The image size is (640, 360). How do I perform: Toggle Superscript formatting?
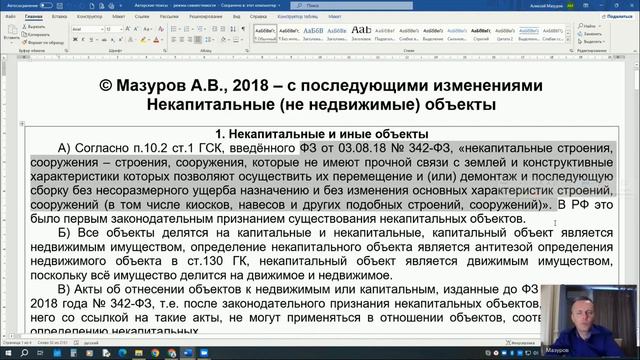point(121,40)
